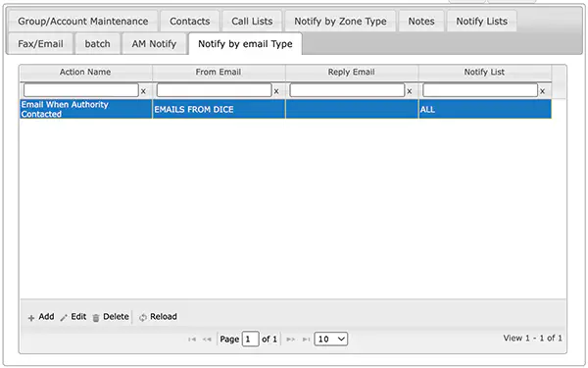Go to previous page in pager

[207, 340]
